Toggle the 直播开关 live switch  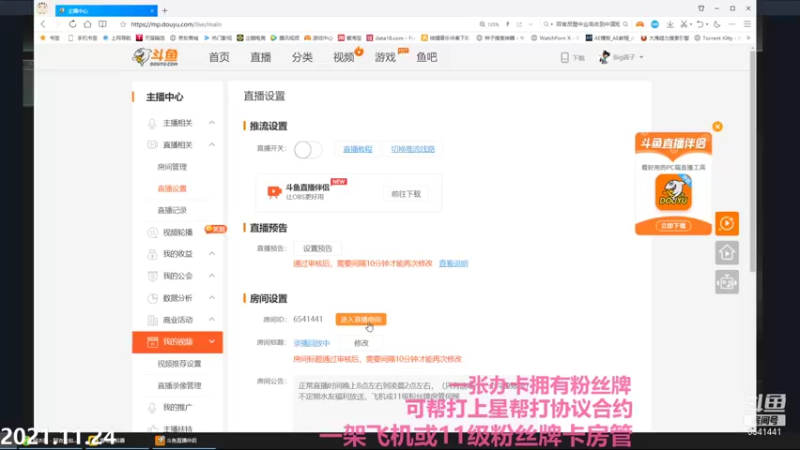[308, 149]
